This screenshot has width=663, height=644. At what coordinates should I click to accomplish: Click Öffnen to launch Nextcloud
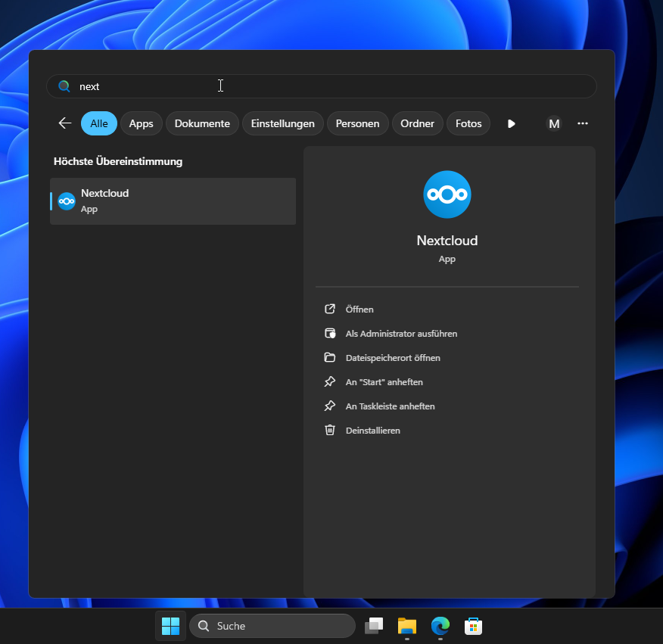[360, 310]
